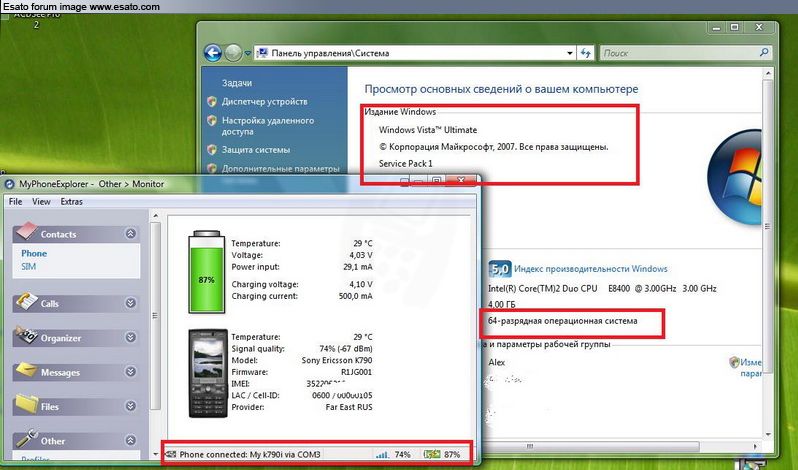Click the 5,0 performance score badge
Viewport: 798px width, 470px height.
coord(499,269)
